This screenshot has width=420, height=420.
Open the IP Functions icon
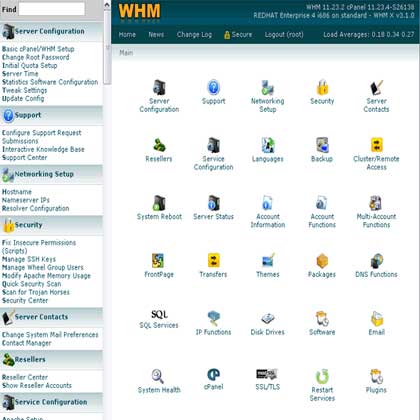pyautogui.click(x=213, y=318)
